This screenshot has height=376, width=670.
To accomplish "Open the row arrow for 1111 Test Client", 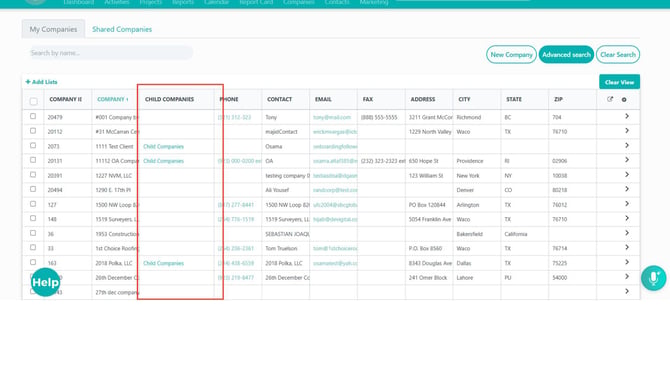I will pyautogui.click(x=627, y=146).
